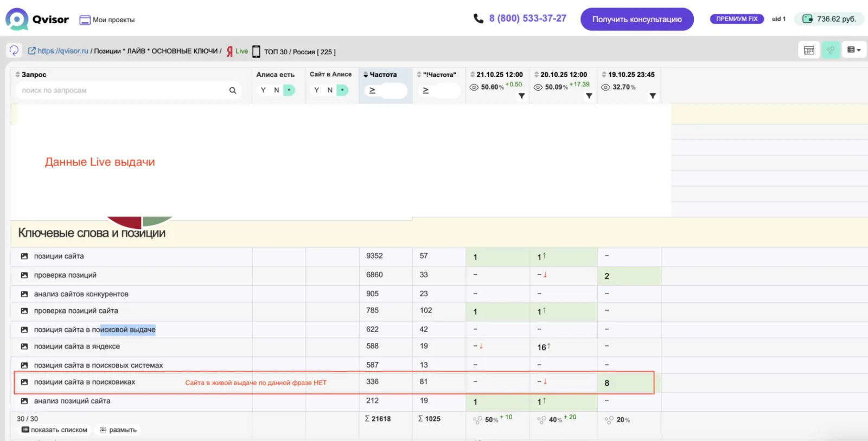
Task: Click размыть button
Action: (x=118, y=430)
